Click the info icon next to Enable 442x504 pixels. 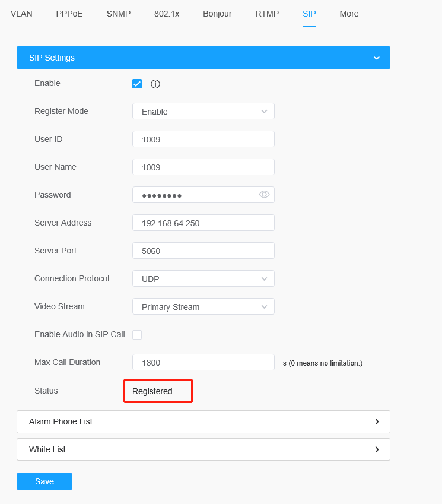click(155, 84)
